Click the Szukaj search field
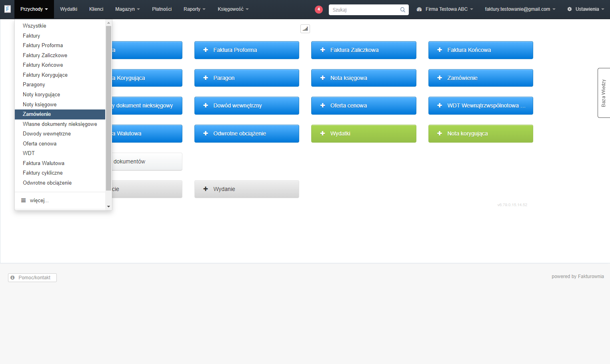The width and height of the screenshot is (610, 364). [x=368, y=10]
